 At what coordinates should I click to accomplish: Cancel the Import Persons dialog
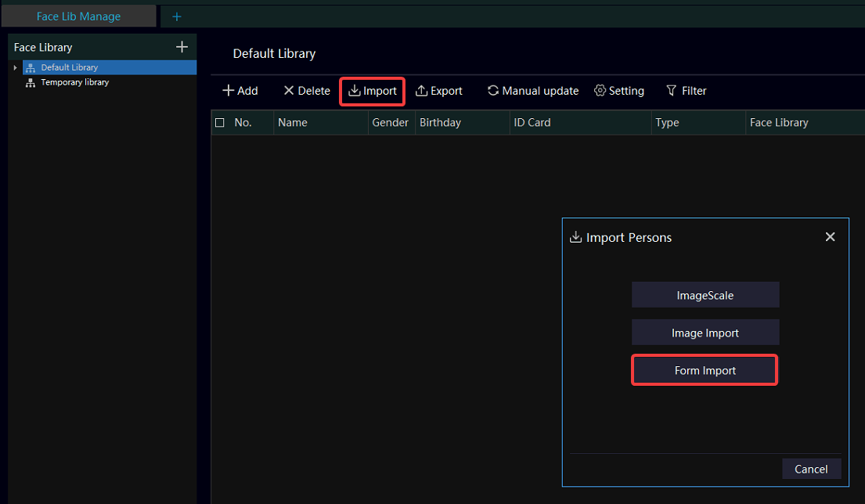(x=811, y=469)
